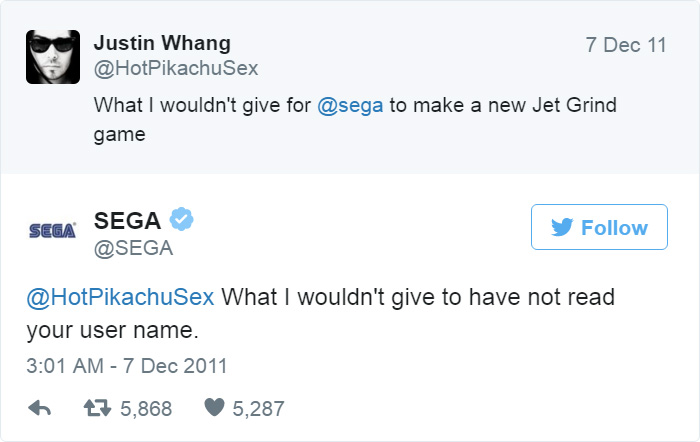
Task: Click the bold SEGA display name
Action: 127,221
